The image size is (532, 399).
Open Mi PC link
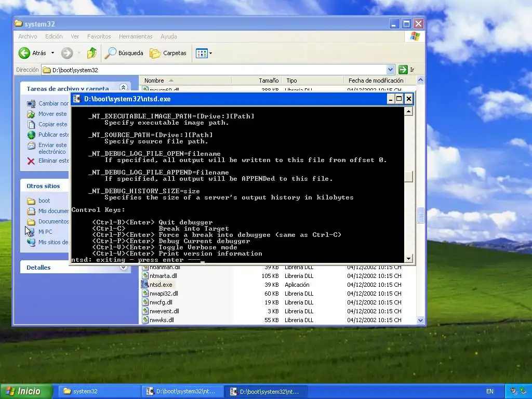click(45, 232)
